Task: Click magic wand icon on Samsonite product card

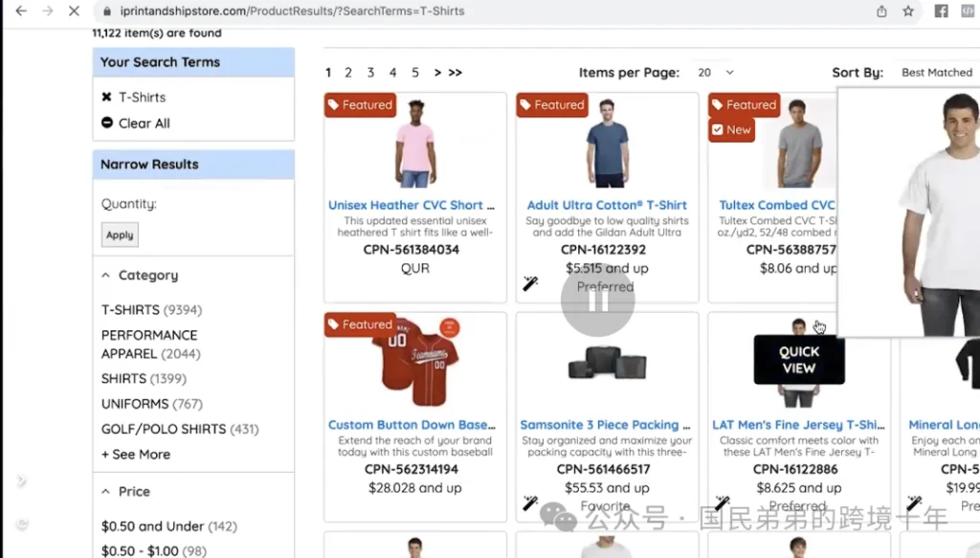Action: click(530, 502)
